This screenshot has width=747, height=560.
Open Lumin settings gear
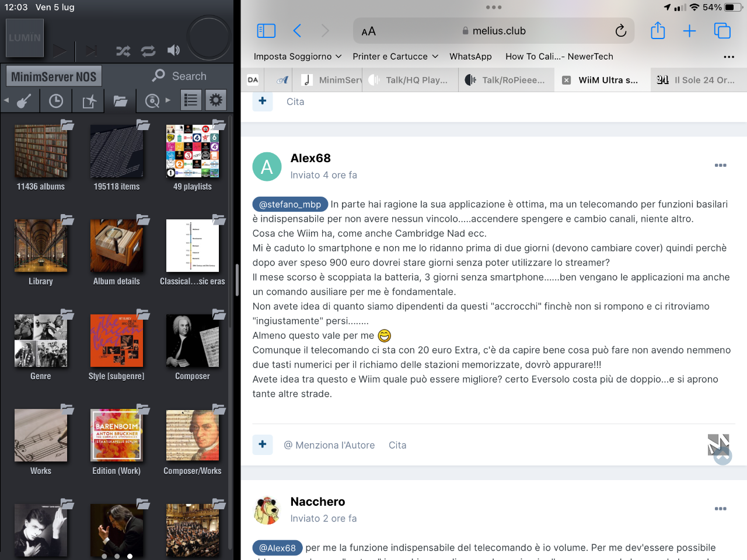pos(216,100)
